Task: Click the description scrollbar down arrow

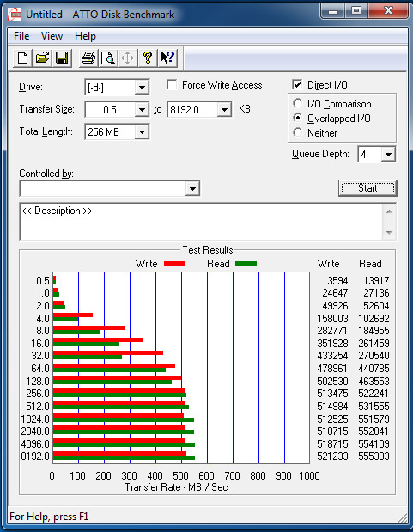Action: (x=389, y=233)
